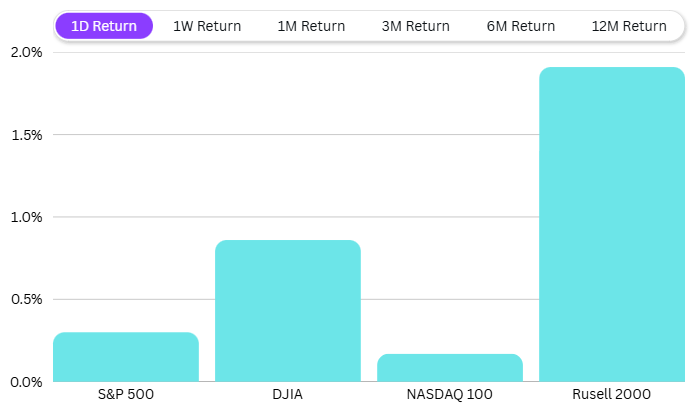Screen dimensions: 697x408
Task: Select the NASDAQ 100 bar
Action: point(450,368)
